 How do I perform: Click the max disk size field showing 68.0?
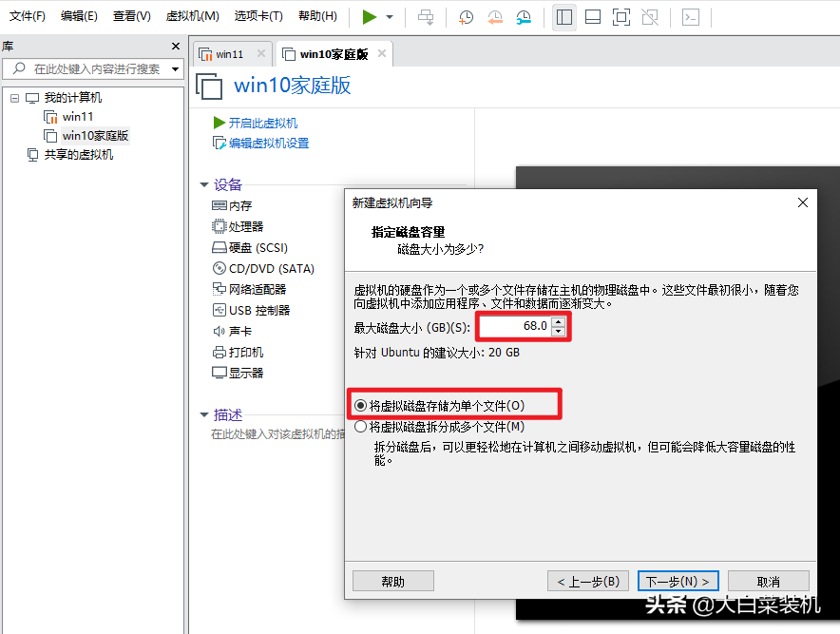click(515, 326)
